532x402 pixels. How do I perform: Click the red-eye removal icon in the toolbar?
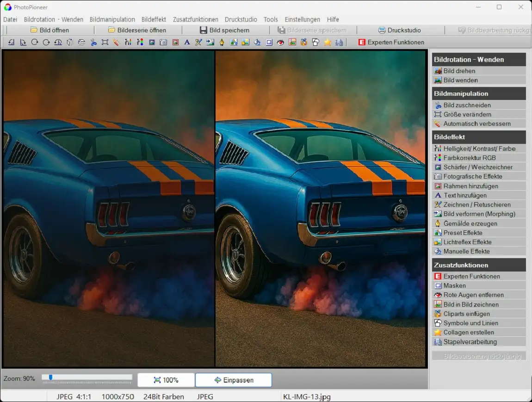(280, 42)
